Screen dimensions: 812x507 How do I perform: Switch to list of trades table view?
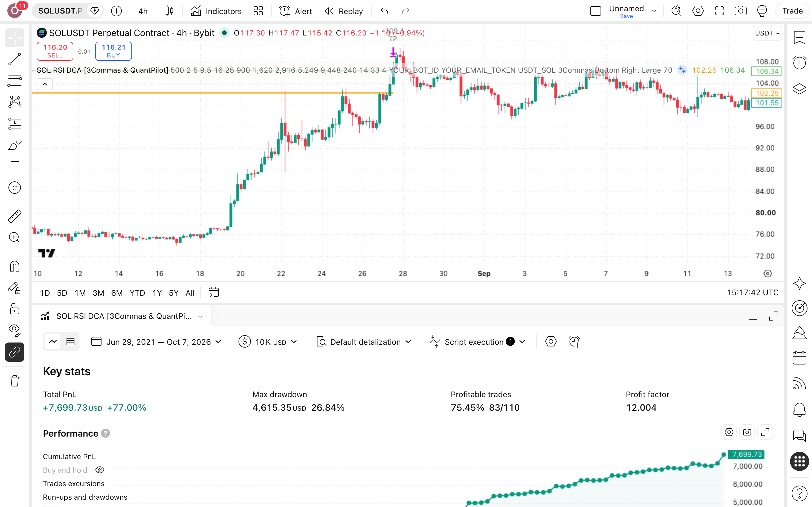[x=70, y=342]
